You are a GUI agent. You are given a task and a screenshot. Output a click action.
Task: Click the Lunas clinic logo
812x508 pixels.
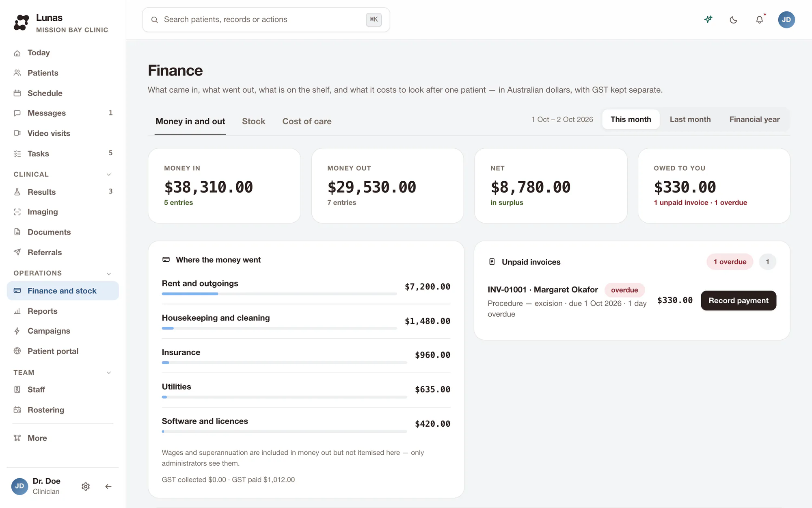pos(22,22)
